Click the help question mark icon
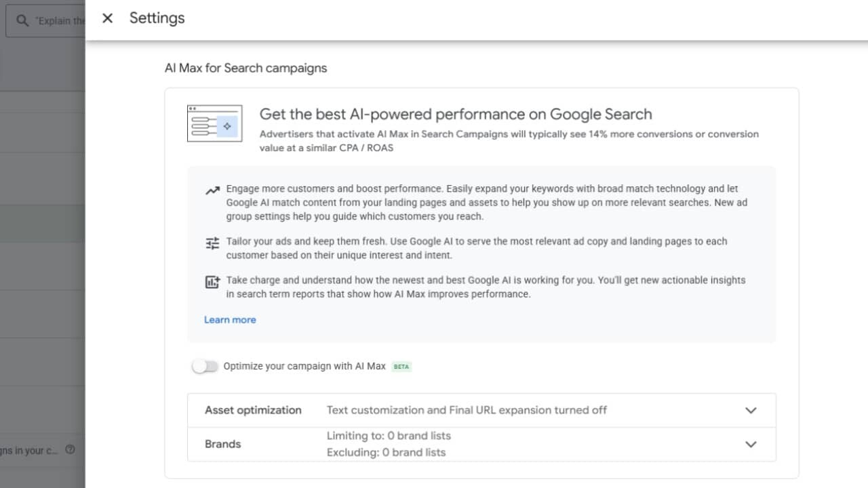Viewport: 868px width, 488px height. (70, 450)
